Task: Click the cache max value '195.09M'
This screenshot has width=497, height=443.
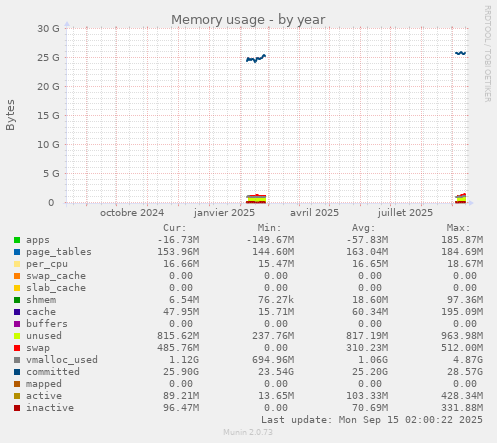Action: click(x=462, y=312)
